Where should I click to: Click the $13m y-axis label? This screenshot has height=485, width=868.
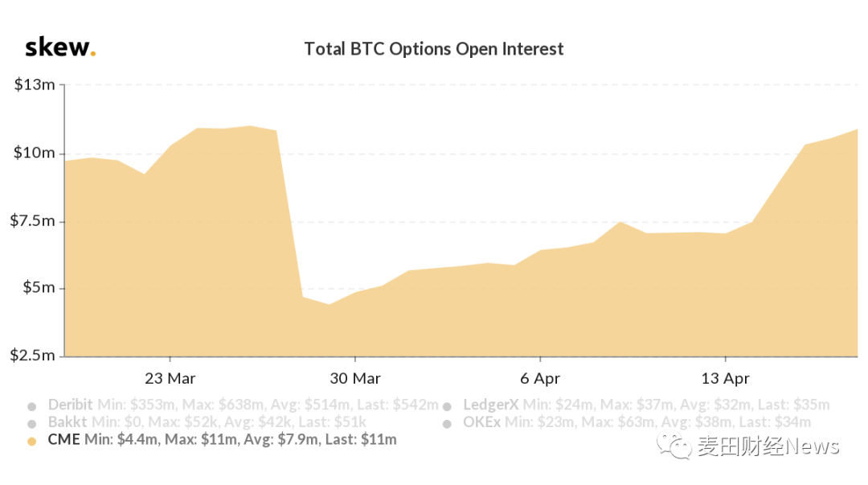point(35,84)
